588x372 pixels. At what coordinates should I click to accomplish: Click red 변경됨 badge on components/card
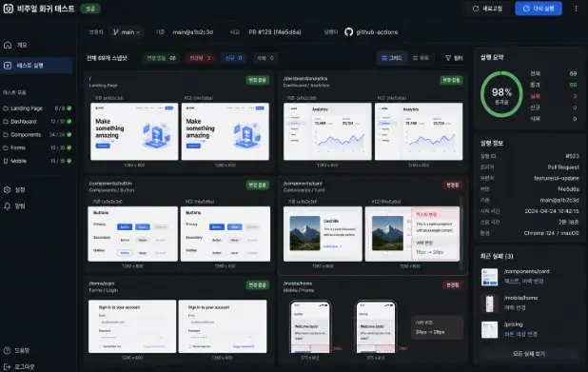point(452,186)
